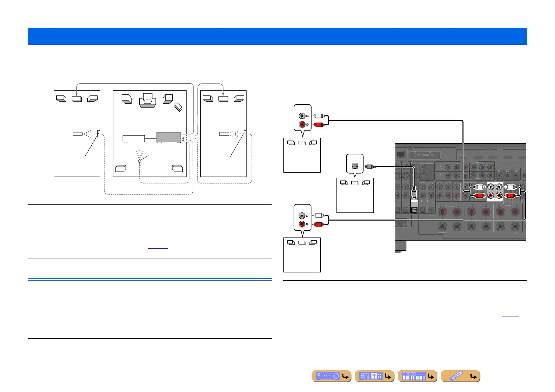555x392 pixels.
Task: Jump to the front panel display page
Action: 418,376
